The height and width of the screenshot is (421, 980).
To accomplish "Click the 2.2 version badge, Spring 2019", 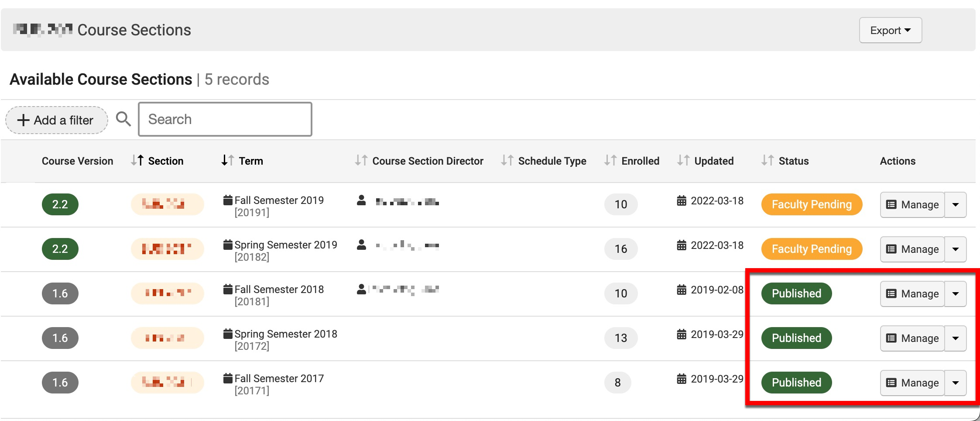I will point(60,249).
